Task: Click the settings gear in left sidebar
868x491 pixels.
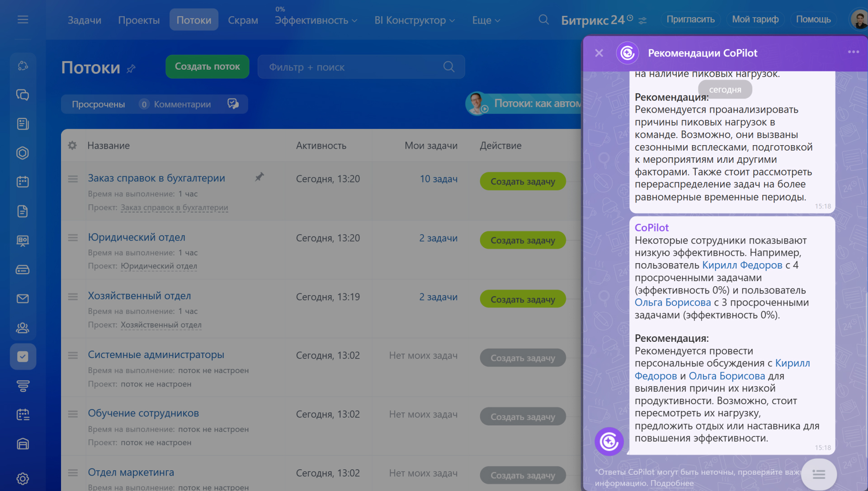Action: [x=23, y=478]
